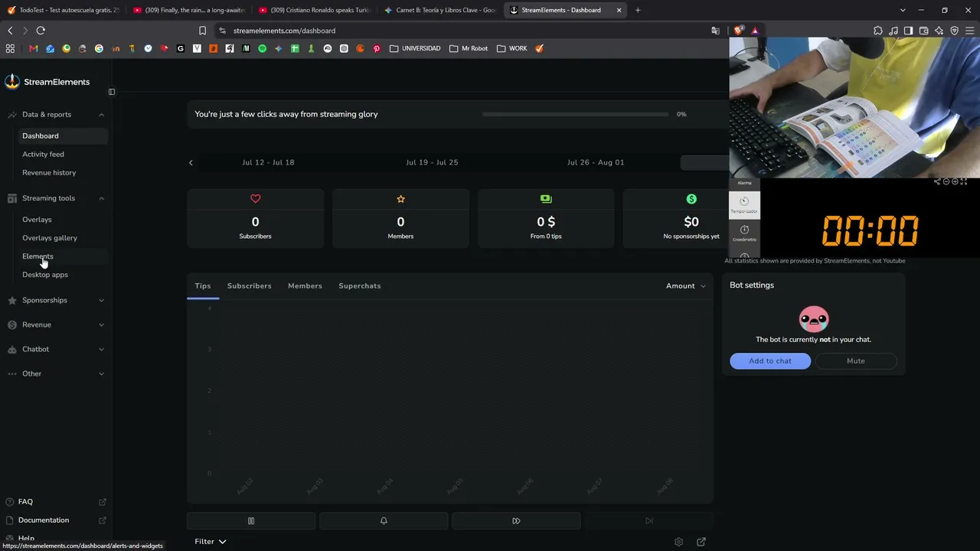Expand the Sponsorships section
This screenshot has width=980, height=551.
102,300
